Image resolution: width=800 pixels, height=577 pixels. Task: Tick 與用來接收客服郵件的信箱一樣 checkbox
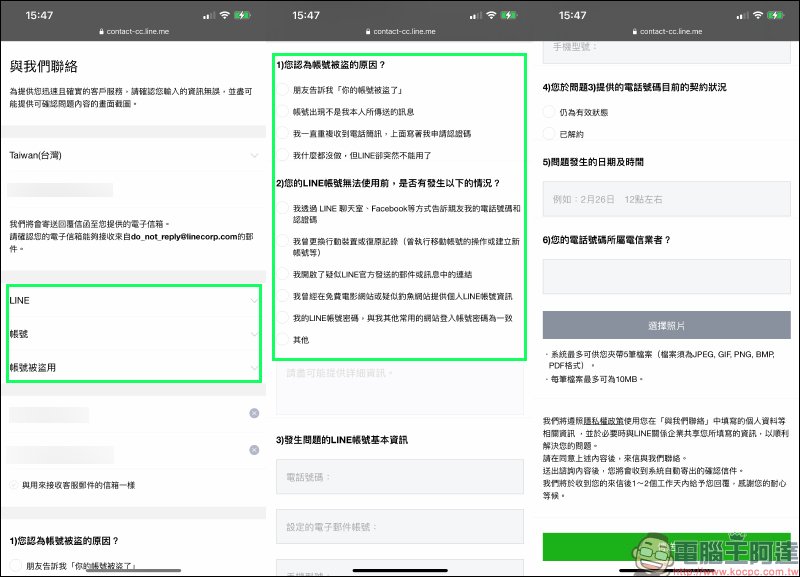[14, 485]
